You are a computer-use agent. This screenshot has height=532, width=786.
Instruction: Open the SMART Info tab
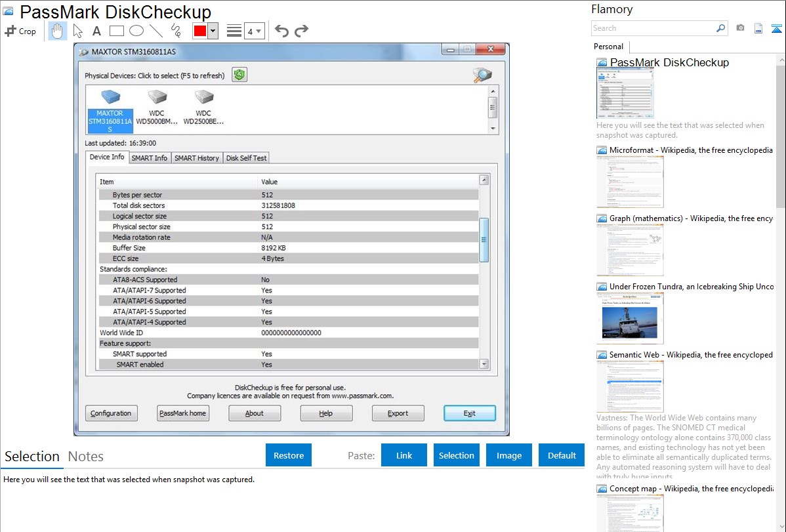tap(150, 158)
